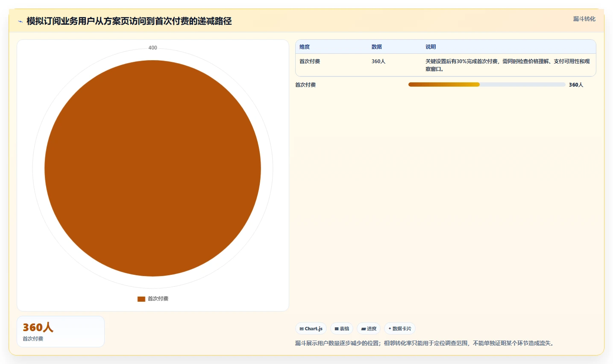Select the 说明 column header
The image size is (613, 364).
coord(431,47)
